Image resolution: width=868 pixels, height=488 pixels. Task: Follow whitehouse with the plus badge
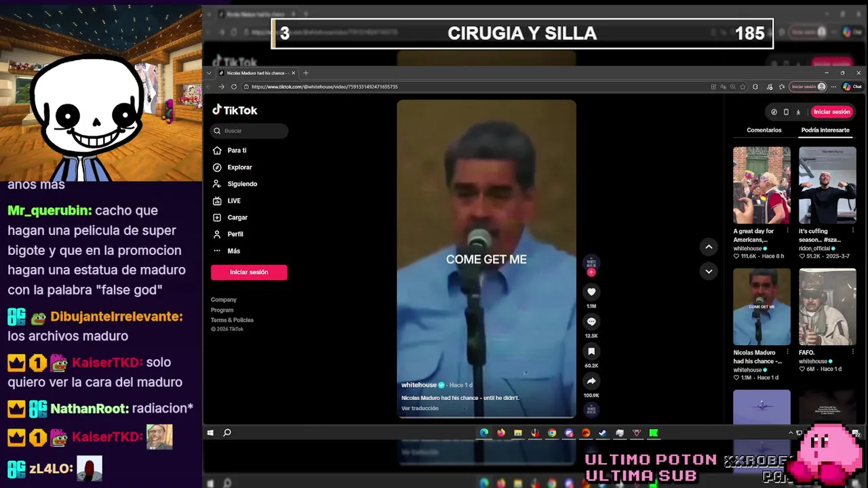591,272
